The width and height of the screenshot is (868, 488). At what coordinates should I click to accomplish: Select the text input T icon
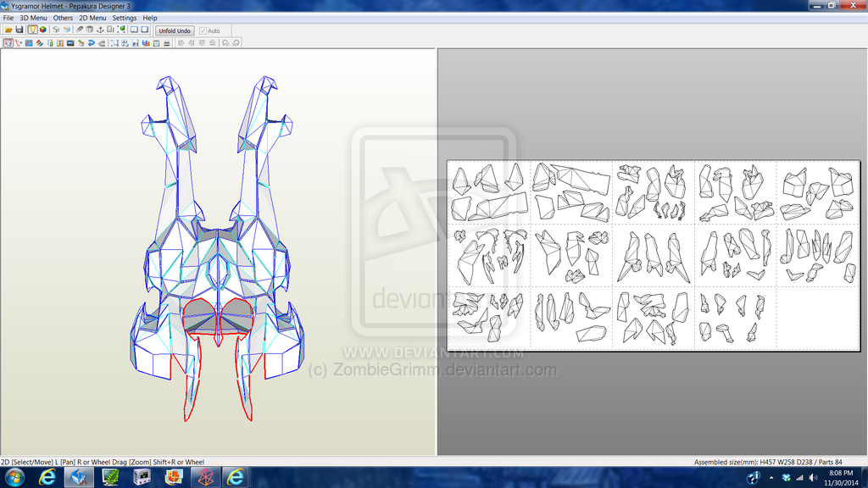pos(60,43)
